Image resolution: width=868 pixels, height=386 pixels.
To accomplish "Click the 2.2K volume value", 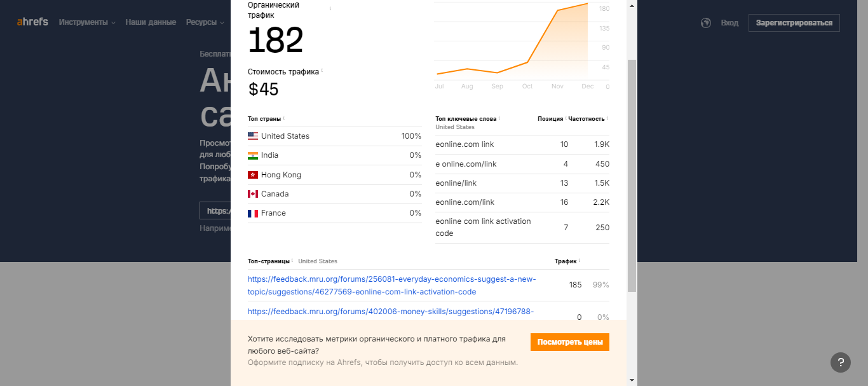I will coord(602,202).
